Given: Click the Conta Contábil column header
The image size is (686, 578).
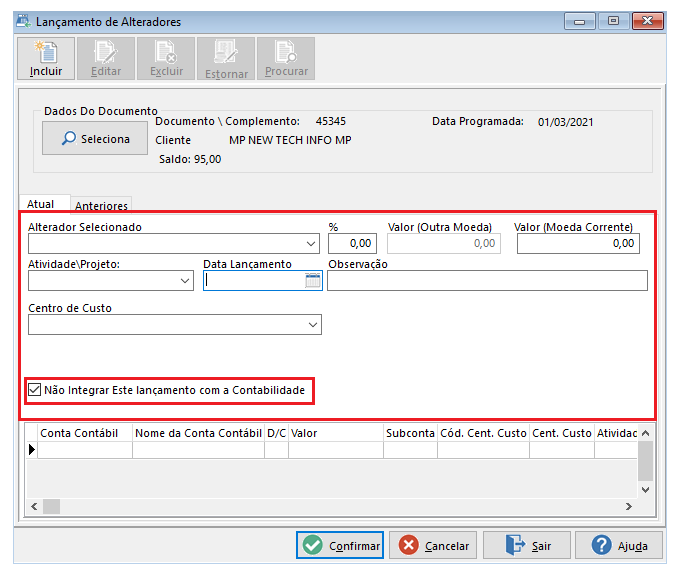Looking at the screenshot, I should point(85,433).
